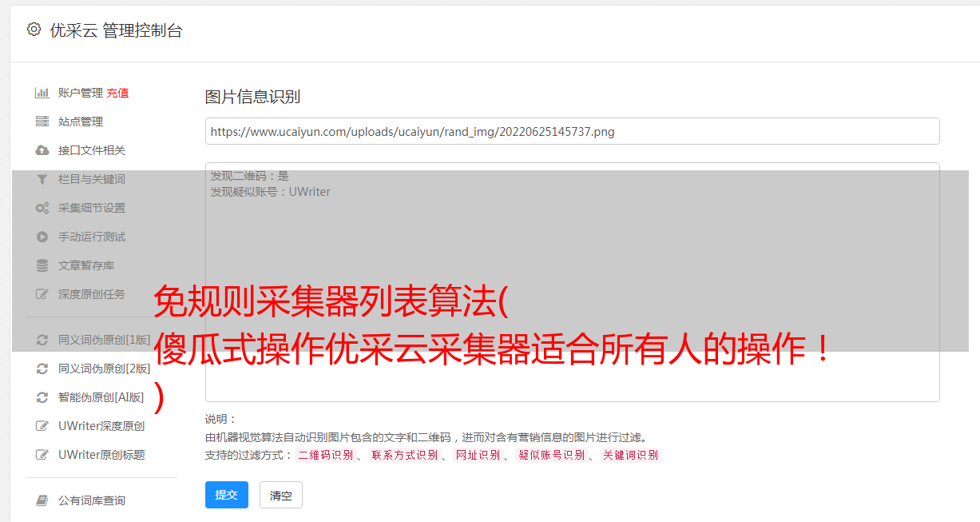Screen dimensions: 980x522
Task: Click the red 充值 link
Action: [x=117, y=93]
